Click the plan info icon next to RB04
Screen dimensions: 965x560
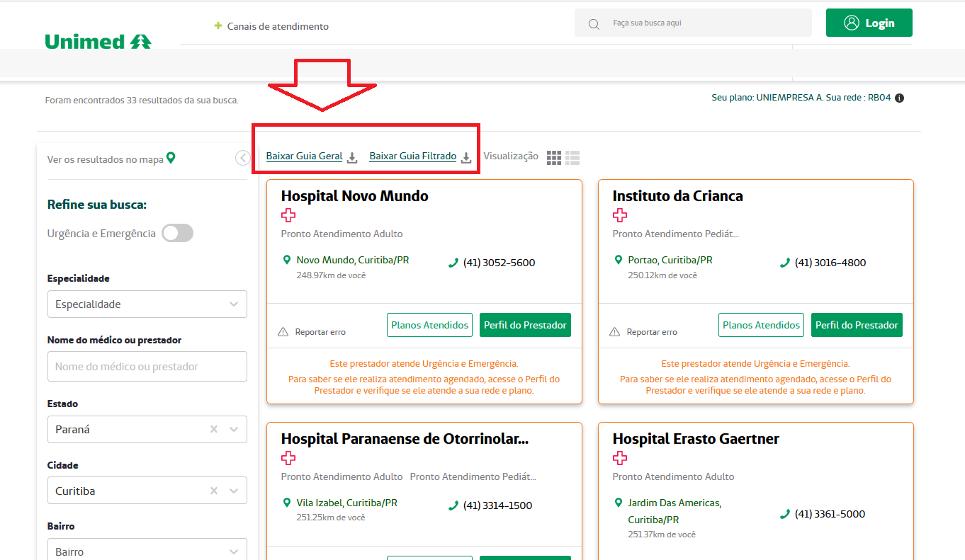point(899,98)
